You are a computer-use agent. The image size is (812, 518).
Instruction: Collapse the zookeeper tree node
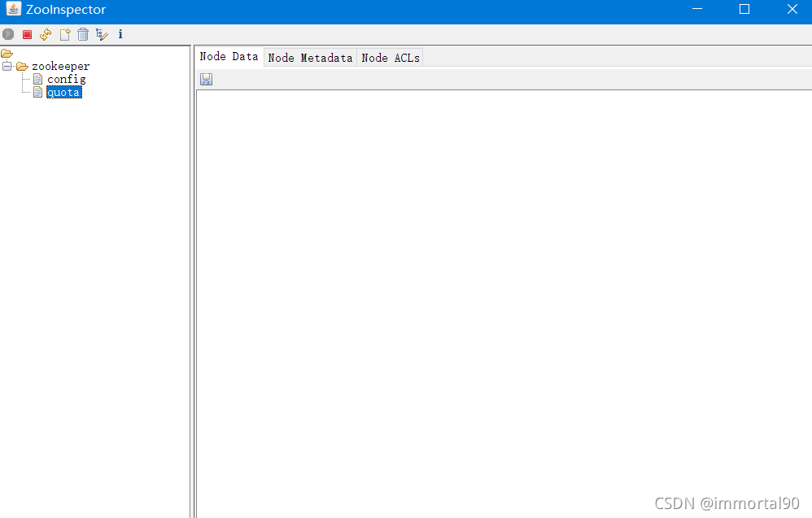[x=7, y=66]
